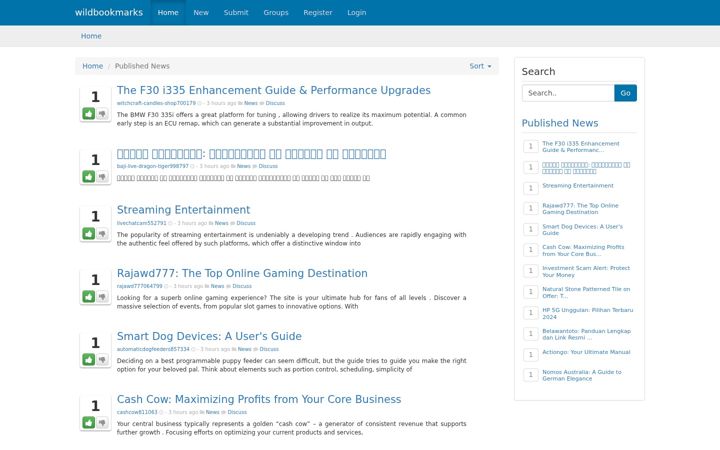The width and height of the screenshot is (720, 450).
Task: Click the Home link in gray breadcrumb bar
Action: click(x=91, y=36)
